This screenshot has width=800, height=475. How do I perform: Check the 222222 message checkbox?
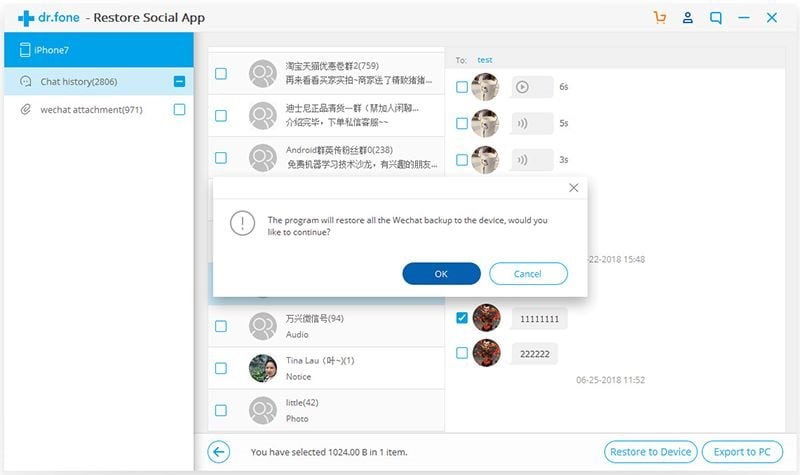tap(462, 353)
